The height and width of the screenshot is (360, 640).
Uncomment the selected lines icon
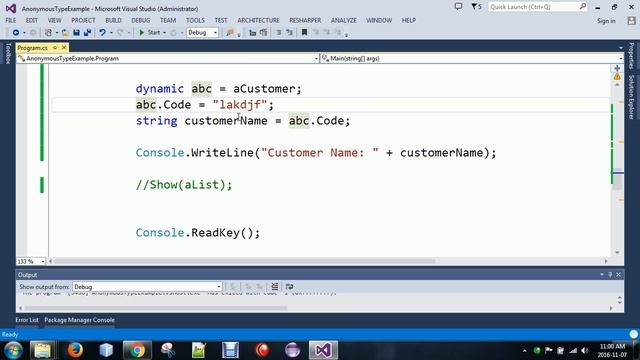289,32
